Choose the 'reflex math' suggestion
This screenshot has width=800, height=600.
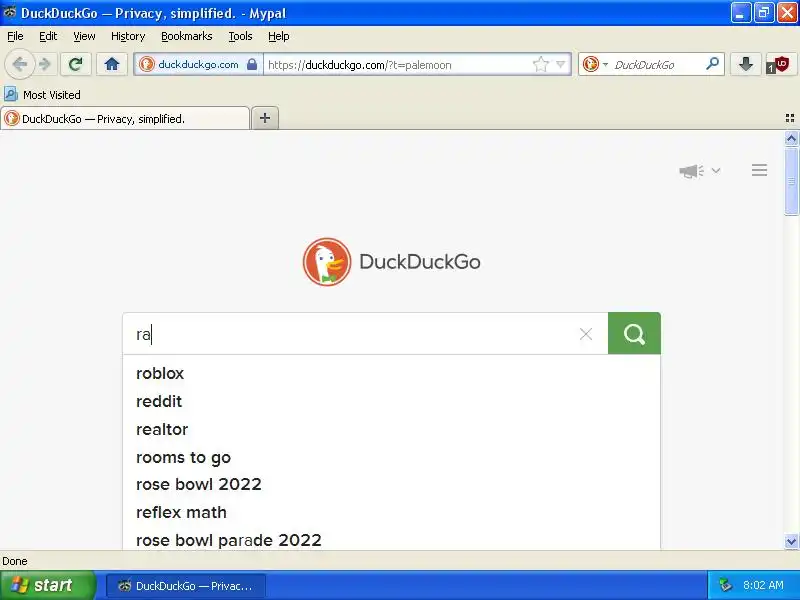391,512
